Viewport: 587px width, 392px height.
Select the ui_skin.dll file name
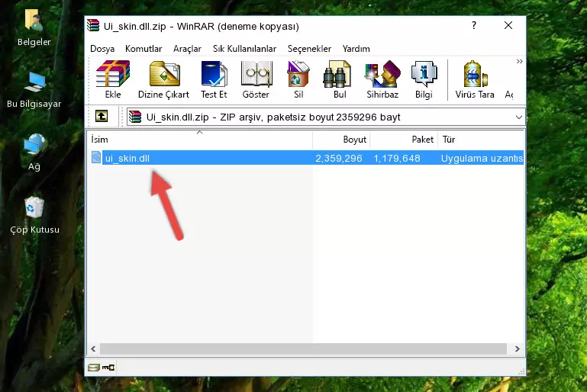tap(127, 158)
